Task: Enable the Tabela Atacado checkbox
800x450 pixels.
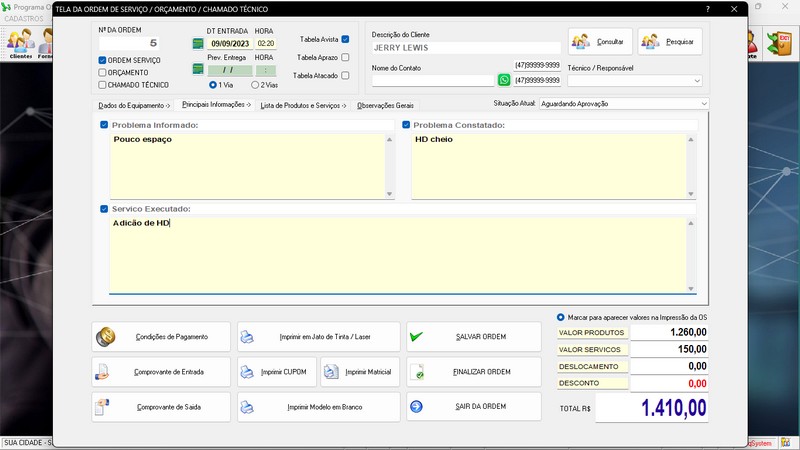Action: (345, 76)
